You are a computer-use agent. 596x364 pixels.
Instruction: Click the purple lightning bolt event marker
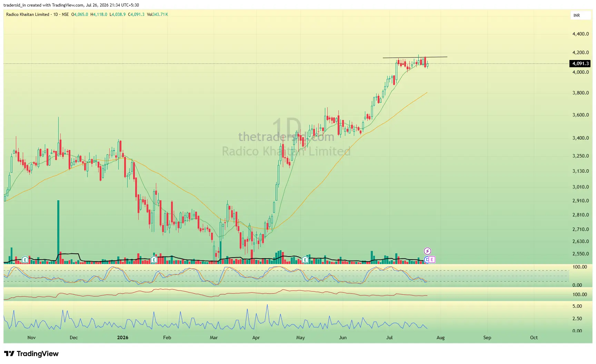427,251
